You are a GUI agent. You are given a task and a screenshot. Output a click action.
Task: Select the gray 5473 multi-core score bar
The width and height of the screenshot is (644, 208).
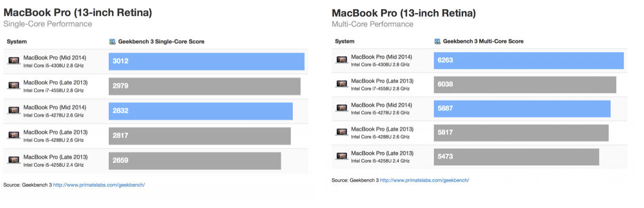click(517, 157)
